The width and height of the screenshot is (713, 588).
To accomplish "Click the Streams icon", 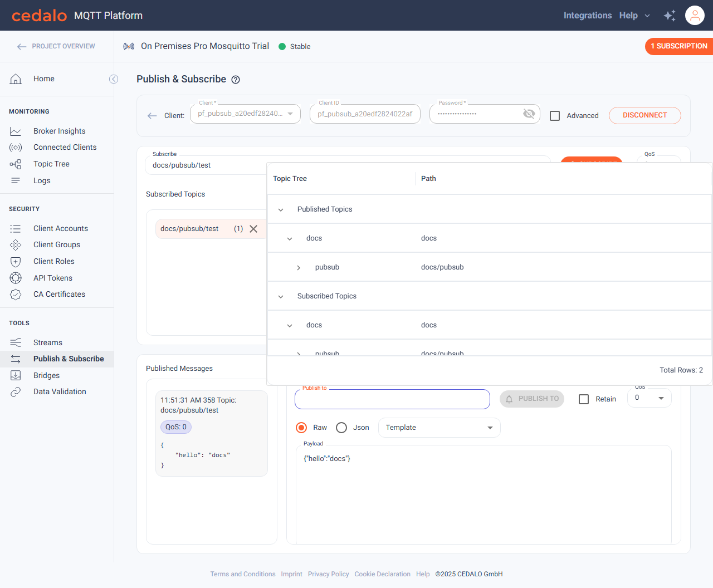I will (16, 342).
